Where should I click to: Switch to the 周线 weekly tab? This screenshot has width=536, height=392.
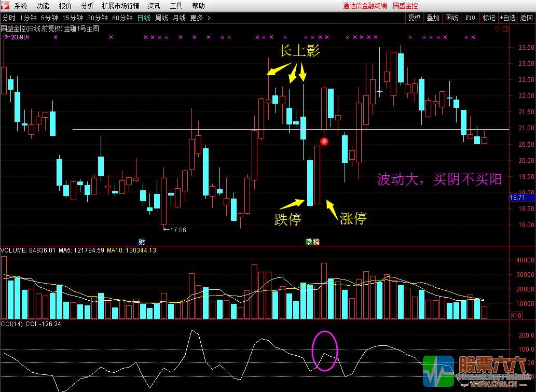tap(162, 18)
